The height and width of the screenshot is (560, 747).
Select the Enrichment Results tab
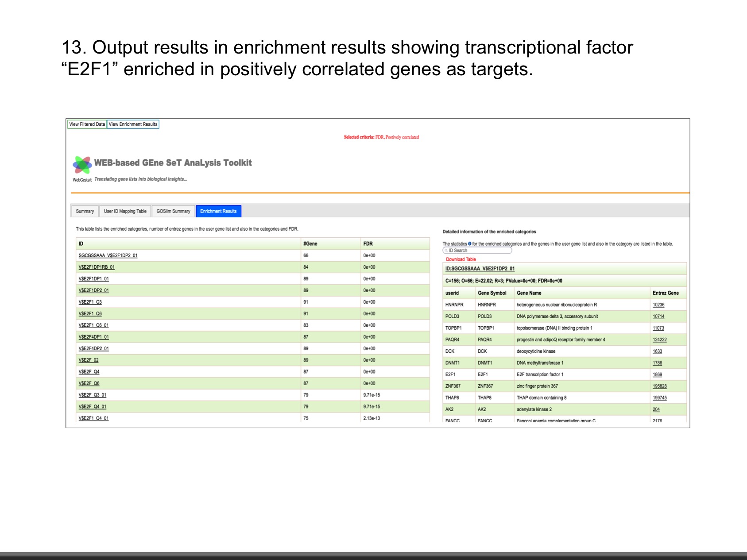point(218,211)
